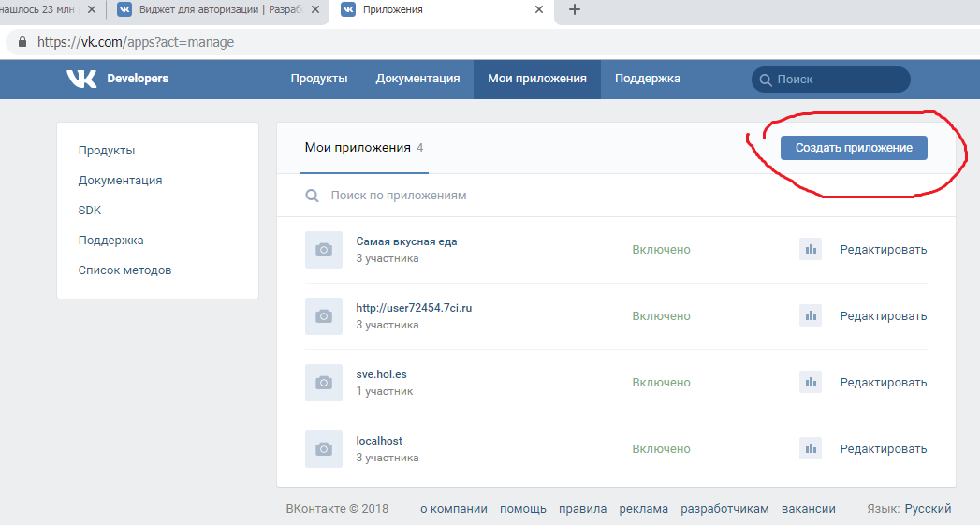Open Список методов in sidebar
This screenshot has width=980, height=525.
[x=124, y=270]
